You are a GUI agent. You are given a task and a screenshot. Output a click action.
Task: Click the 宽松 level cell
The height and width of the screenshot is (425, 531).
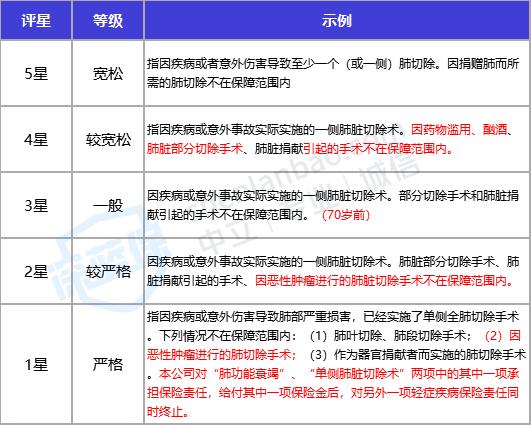point(108,73)
